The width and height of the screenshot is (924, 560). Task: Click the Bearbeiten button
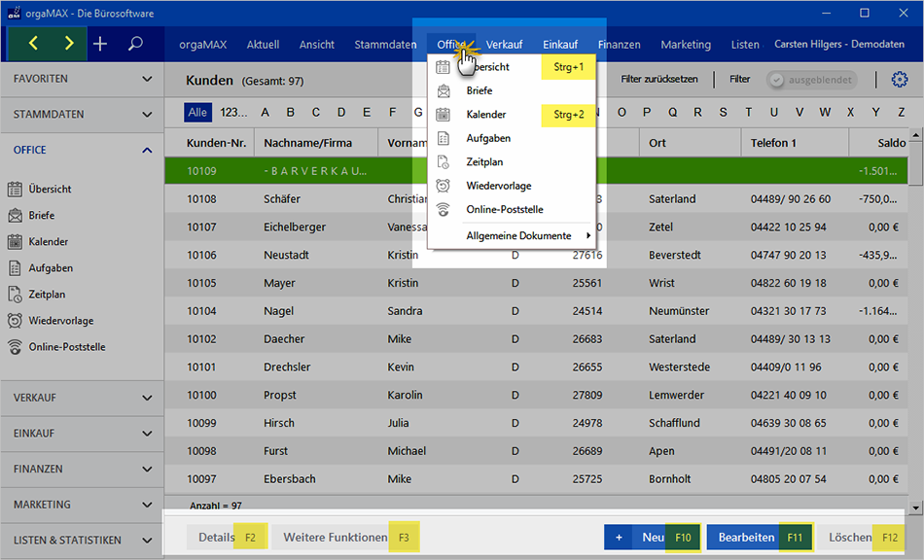click(x=760, y=537)
